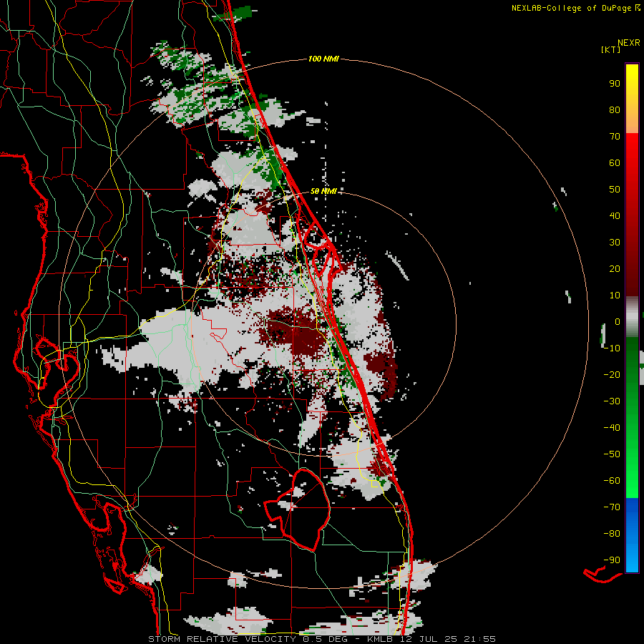Click the Lake Okeechobee outline on the map

tap(297, 509)
